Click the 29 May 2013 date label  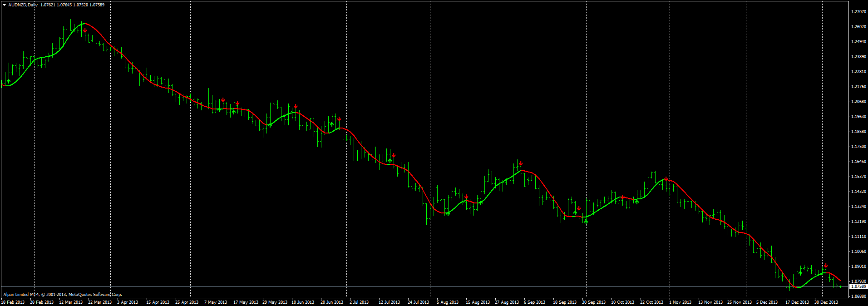(275, 302)
